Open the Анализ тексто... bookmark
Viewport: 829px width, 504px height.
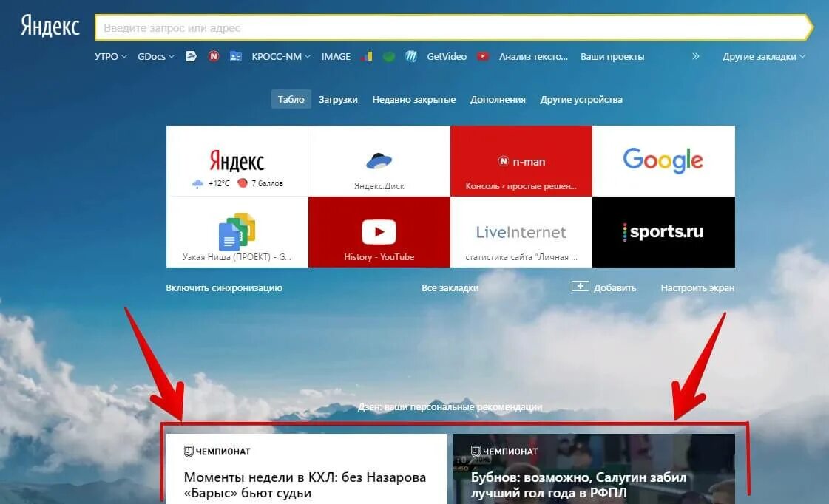click(x=533, y=56)
